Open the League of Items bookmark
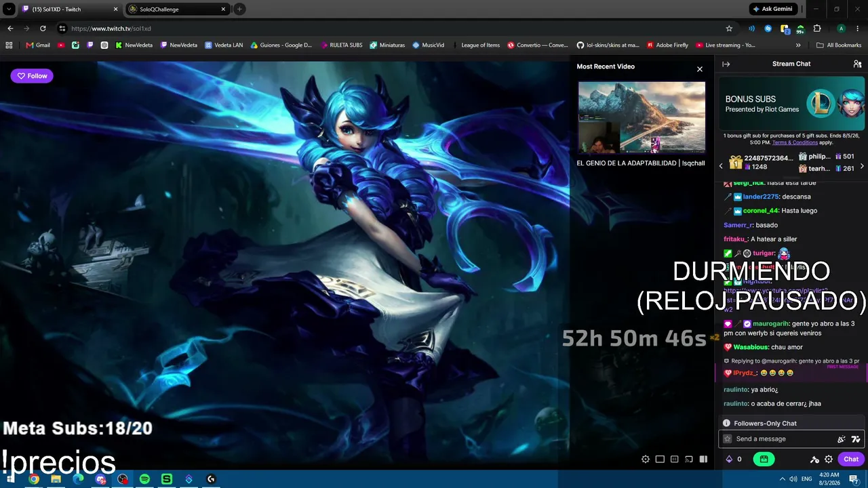Image resolution: width=868 pixels, height=488 pixels. pos(476,45)
